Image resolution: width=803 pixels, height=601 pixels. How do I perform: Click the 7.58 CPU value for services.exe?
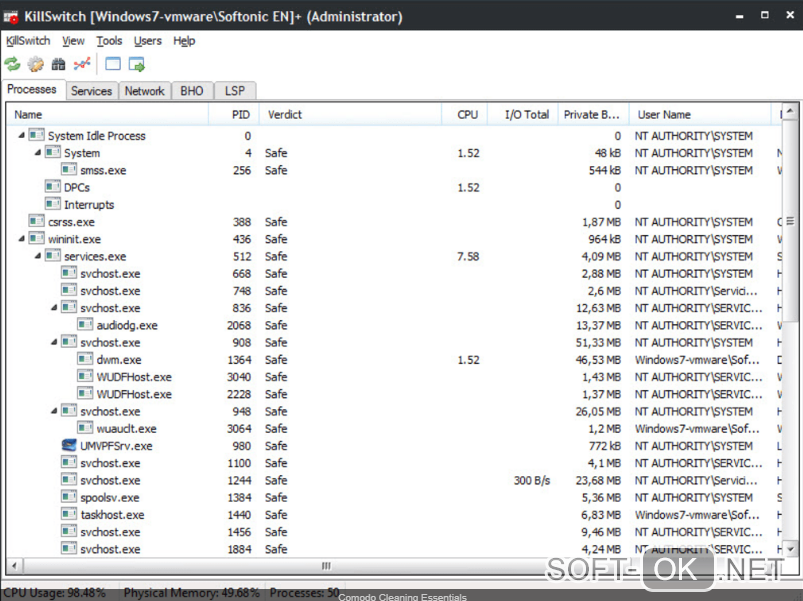468,256
